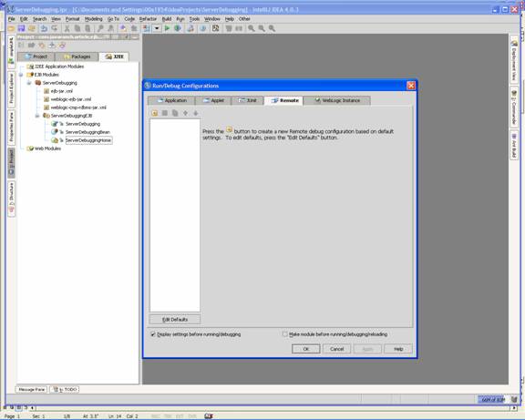Click the OK button

click(x=306, y=349)
